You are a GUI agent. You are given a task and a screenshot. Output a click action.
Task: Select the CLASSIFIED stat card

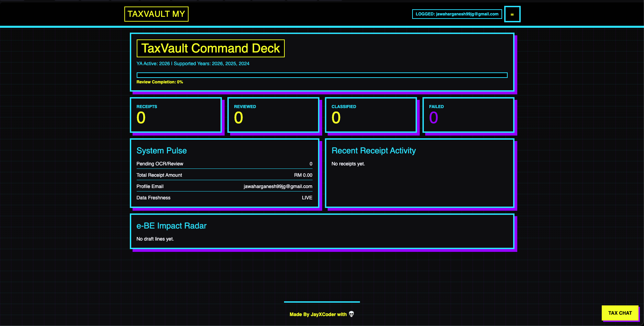(371, 115)
